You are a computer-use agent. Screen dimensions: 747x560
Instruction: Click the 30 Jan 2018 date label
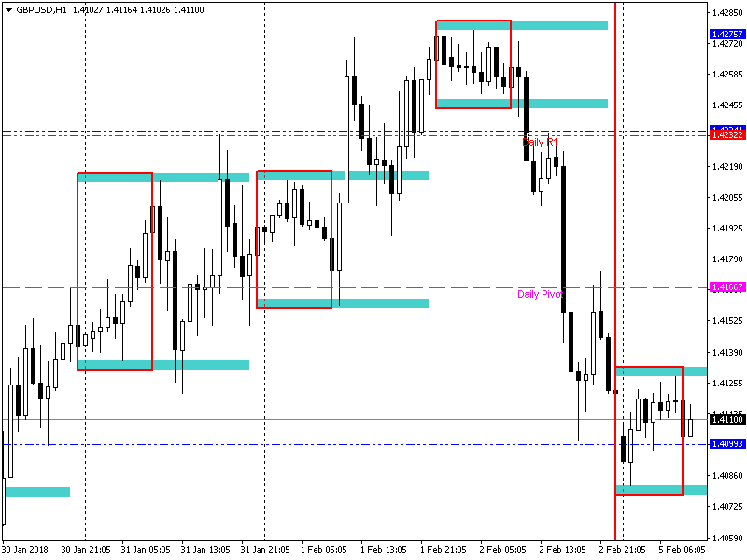pyautogui.click(x=26, y=550)
